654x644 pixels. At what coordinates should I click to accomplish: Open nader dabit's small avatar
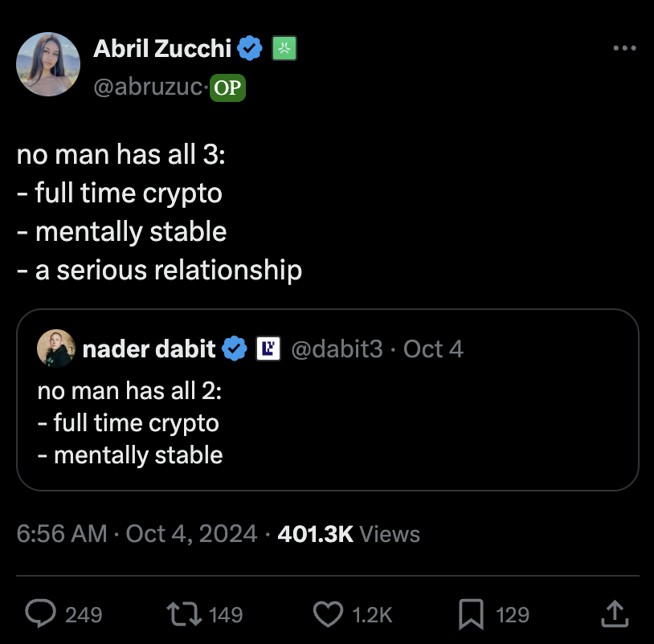[x=56, y=348]
